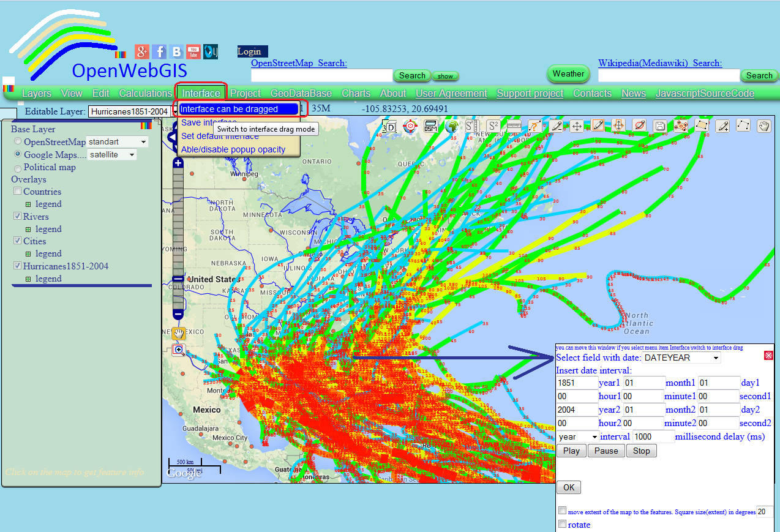Open the Editable Layer dropdown

(133, 111)
